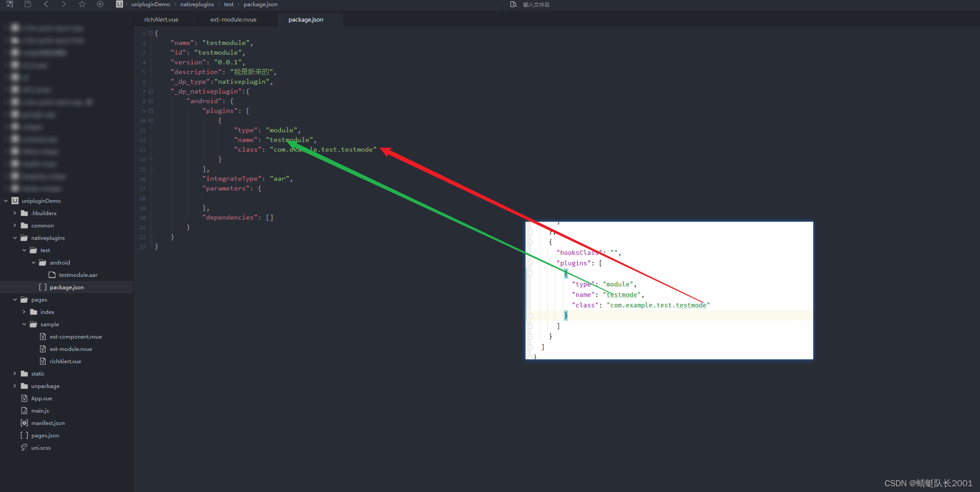Click the run play icon

(100, 4)
